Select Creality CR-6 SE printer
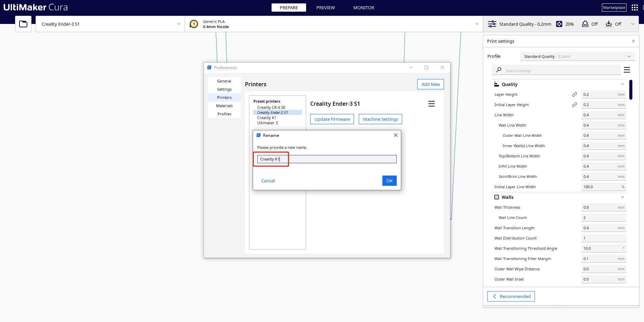Screen dimensions: 644x322 click(271, 107)
